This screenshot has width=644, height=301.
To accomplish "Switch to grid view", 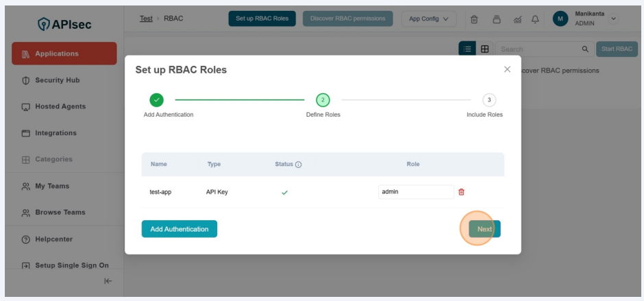I will [484, 49].
